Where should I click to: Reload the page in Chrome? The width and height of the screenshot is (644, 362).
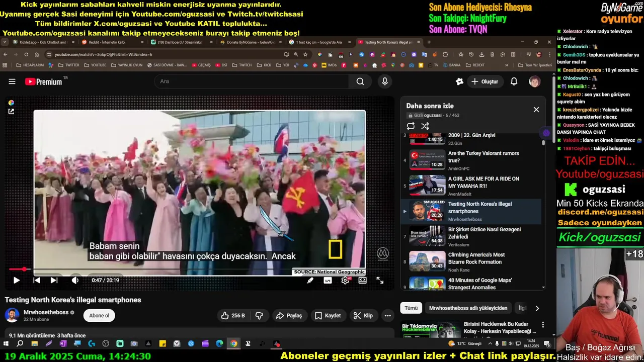(26, 54)
